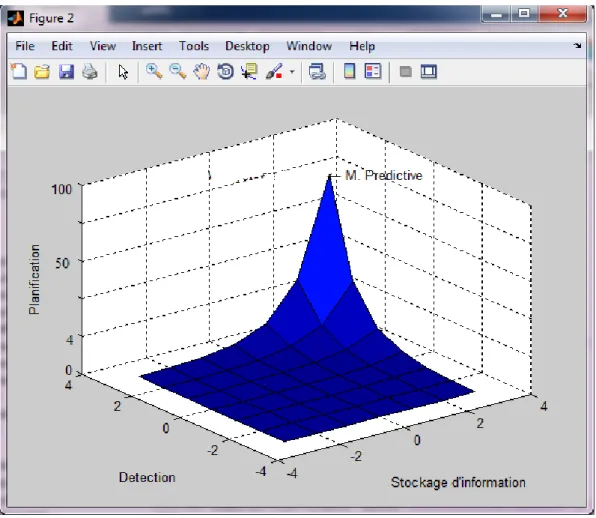The height and width of the screenshot is (518, 596).
Task: Click the M. Predictive annotation text
Action: [384, 175]
